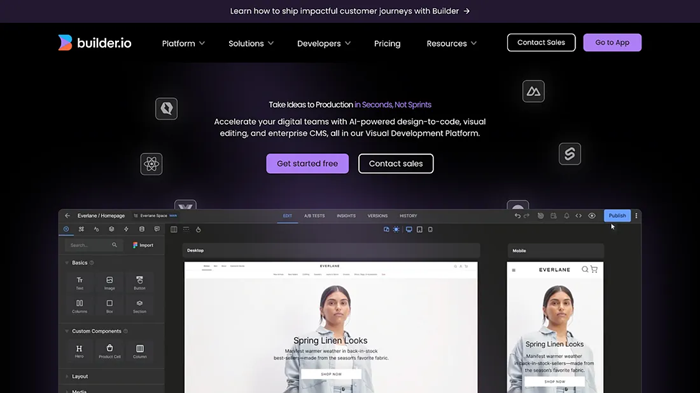Toggle the layout grid toolbar icon
Screen dimensions: 700x393
click(x=174, y=230)
